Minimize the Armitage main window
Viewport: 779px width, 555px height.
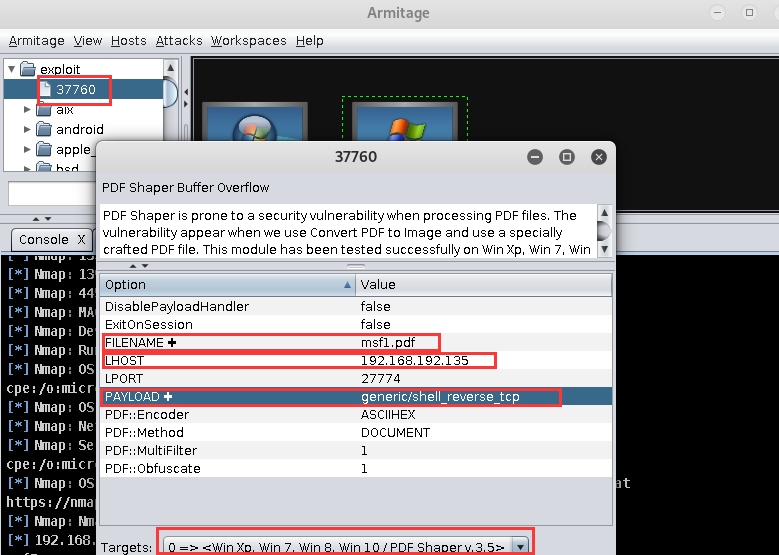click(x=717, y=12)
